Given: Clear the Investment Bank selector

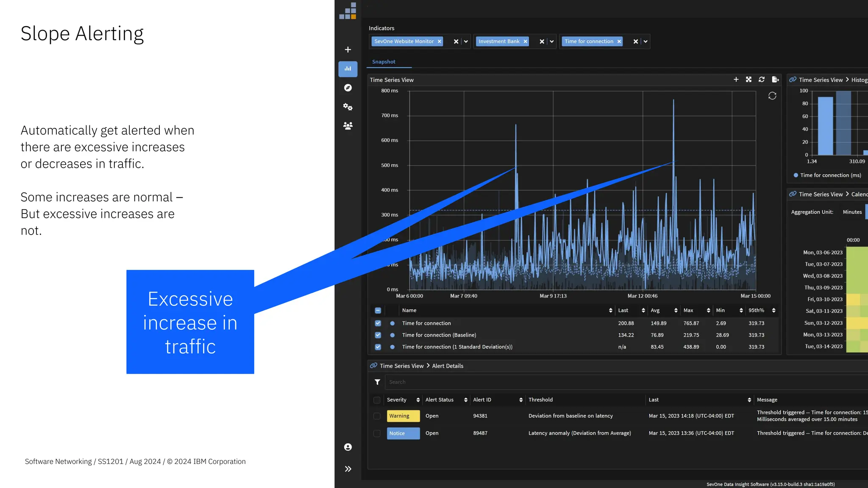Looking at the screenshot, I should tap(542, 42).
